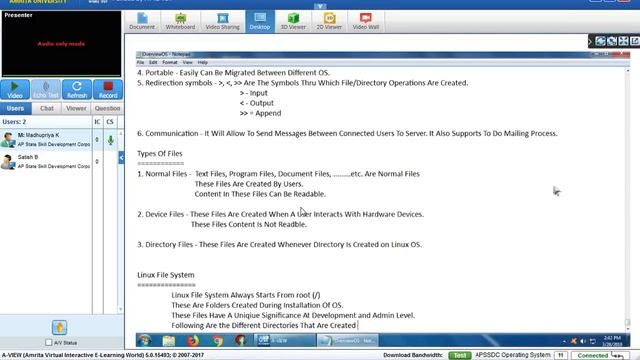
Task: Click the '>> - Append' line
Action: 260,113
